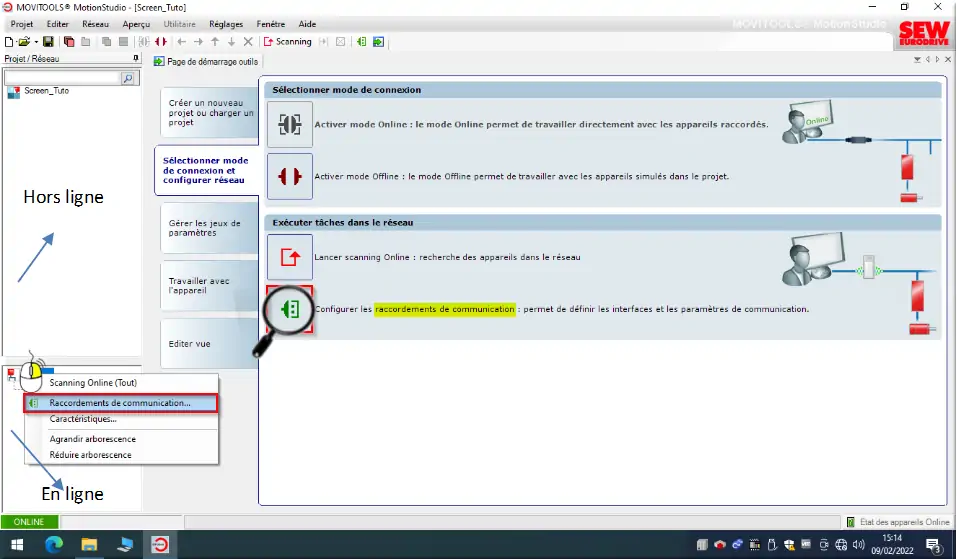Open File Explorer from the taskbar

coord(89,544)
